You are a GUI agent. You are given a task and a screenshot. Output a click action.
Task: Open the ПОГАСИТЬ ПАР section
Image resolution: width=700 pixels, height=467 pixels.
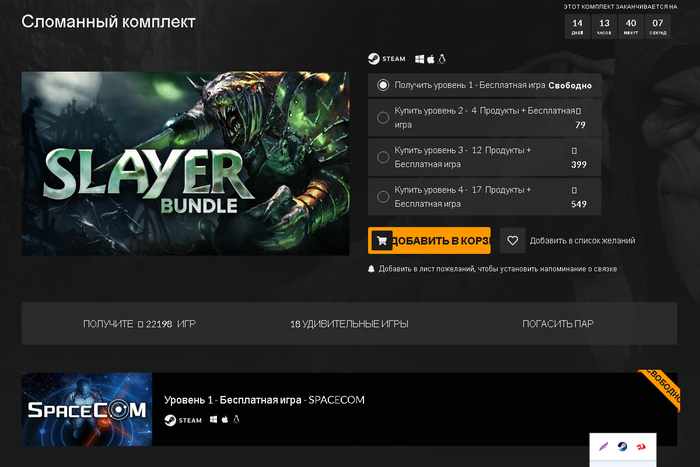pyautogui.click(x=557, y=324)
